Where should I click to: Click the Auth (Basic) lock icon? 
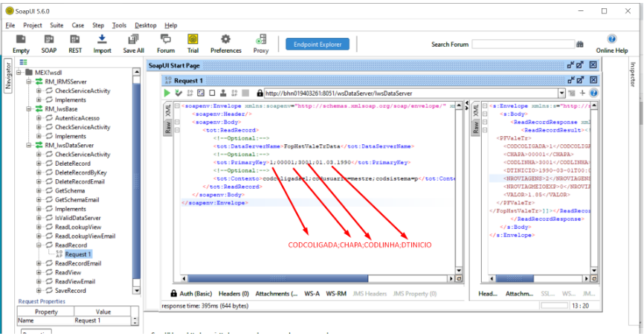coord(174,294)
